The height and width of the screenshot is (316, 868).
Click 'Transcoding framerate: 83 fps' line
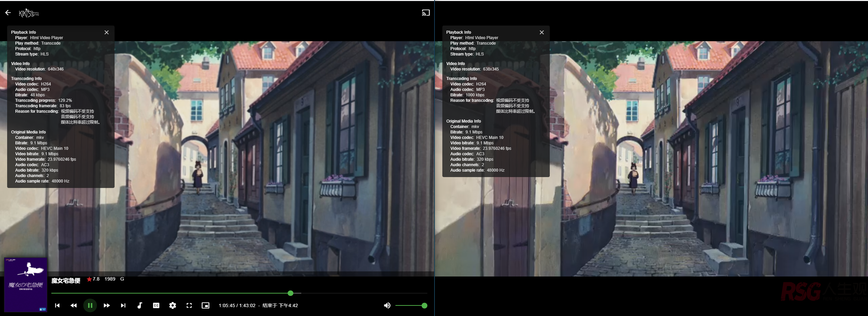coord(43,106)
